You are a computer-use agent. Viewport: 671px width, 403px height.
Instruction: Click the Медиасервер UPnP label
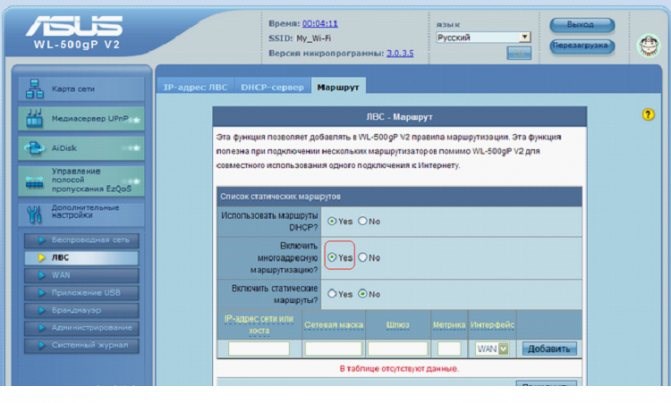click(x=90, y=119)
